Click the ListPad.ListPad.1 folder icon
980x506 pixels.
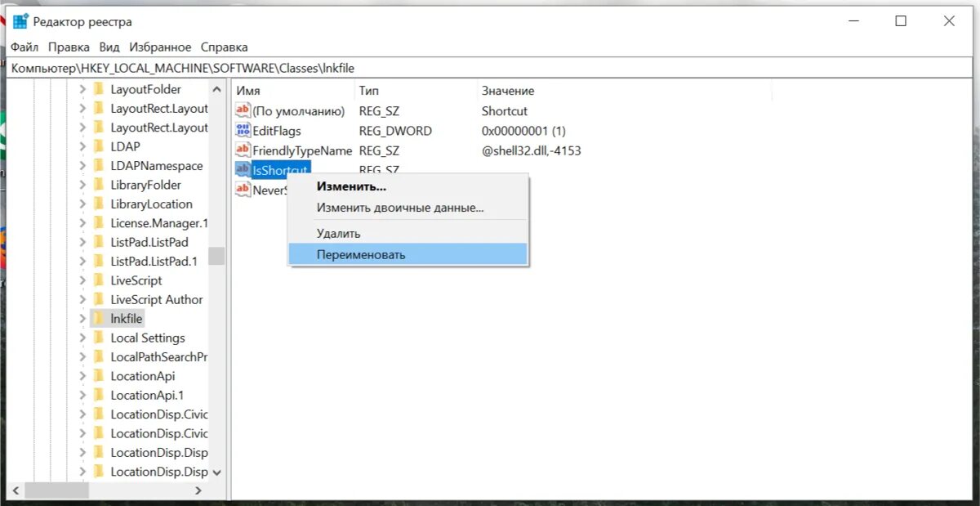[99, 262]
